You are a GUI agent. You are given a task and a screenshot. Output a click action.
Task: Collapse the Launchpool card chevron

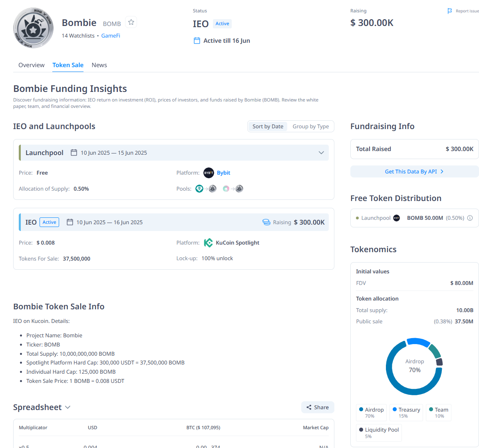click(321, 153)
